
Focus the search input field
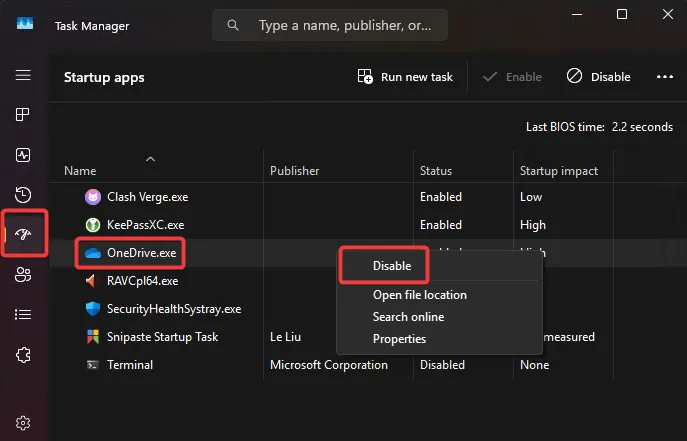330,25
